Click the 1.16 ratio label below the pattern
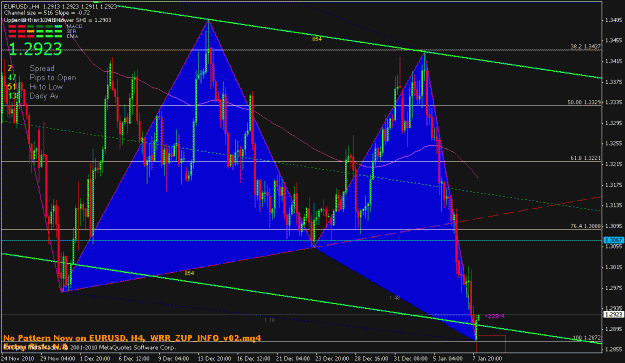The height and width of the screenshot is (363, 625). pos(269,320)
